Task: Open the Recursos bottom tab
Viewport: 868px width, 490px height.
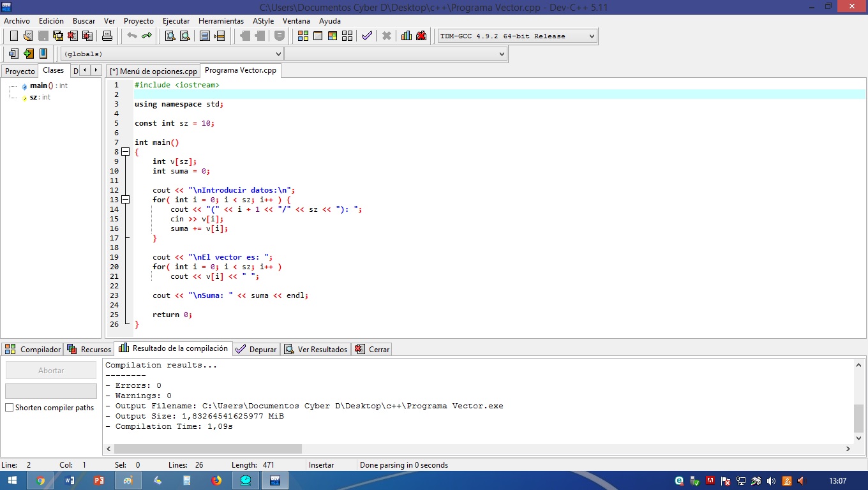Action: click(89, 349)
